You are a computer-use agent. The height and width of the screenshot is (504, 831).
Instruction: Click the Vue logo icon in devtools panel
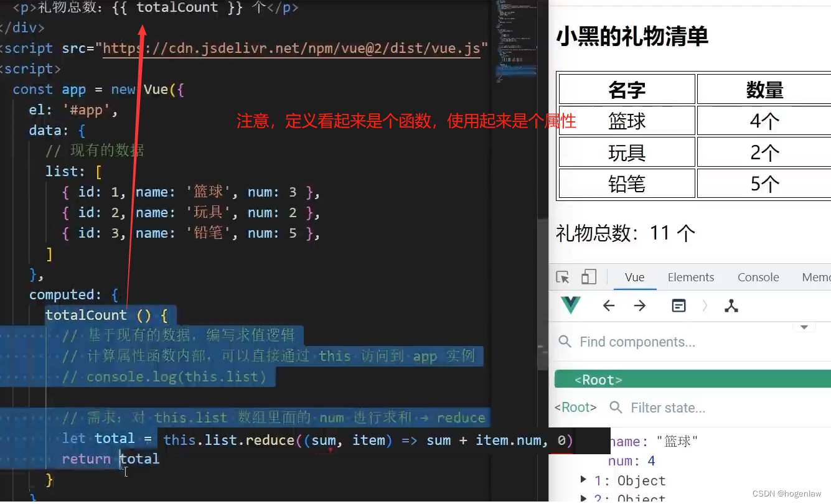click(571, 306)
